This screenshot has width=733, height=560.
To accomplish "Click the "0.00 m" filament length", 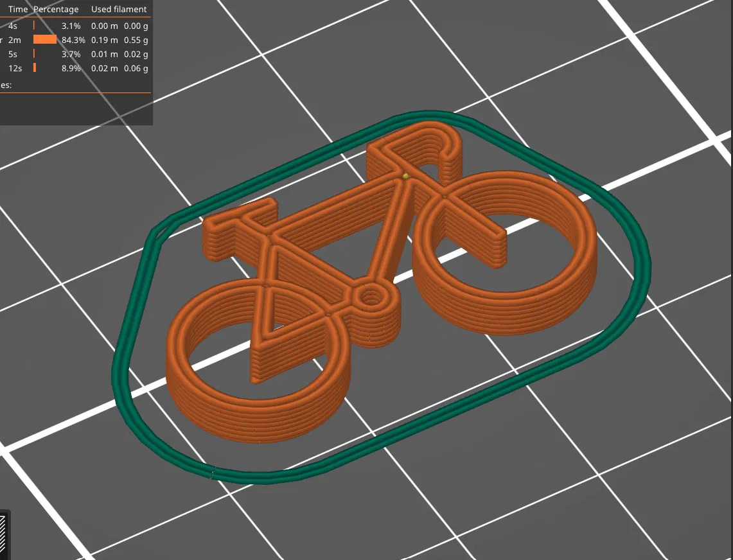I will click(105, 26).
